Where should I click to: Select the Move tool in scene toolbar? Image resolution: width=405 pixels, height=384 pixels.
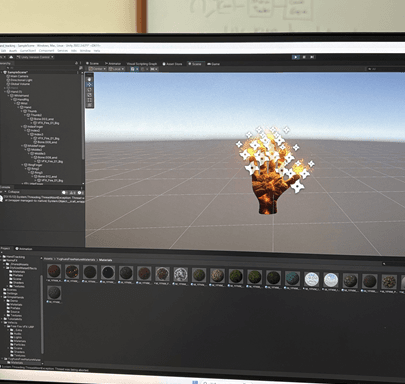tap(89, 85)
